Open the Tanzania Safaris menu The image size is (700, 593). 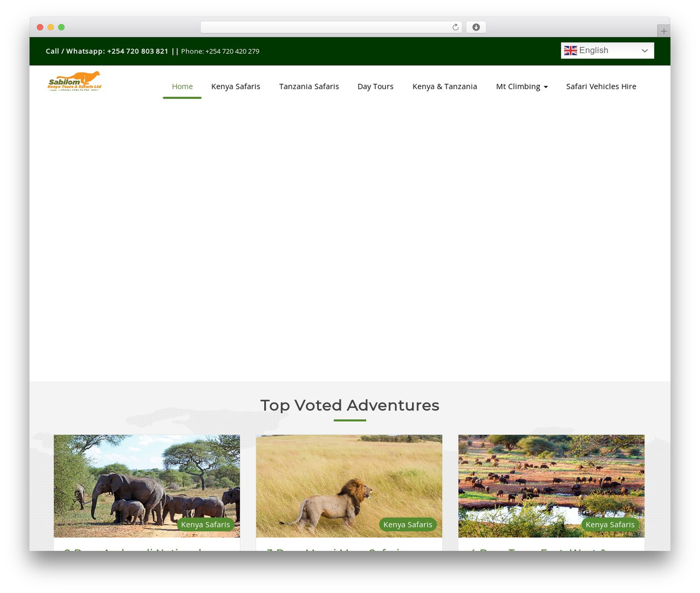tap(309, 86)
